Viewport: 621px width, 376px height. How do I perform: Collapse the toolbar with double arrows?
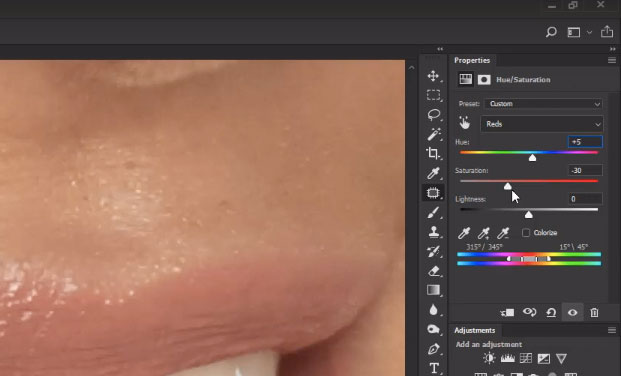coord(440,49)
